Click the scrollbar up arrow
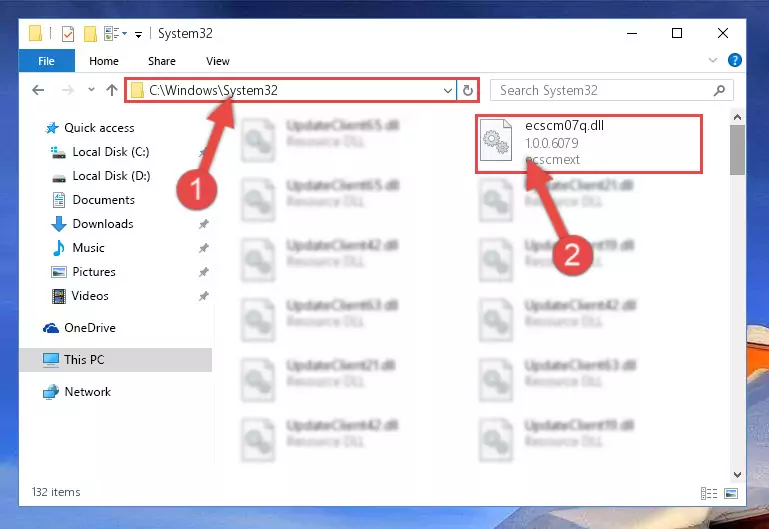The height and width of the screenshot is (529, 769). click(x=737, y=117)
